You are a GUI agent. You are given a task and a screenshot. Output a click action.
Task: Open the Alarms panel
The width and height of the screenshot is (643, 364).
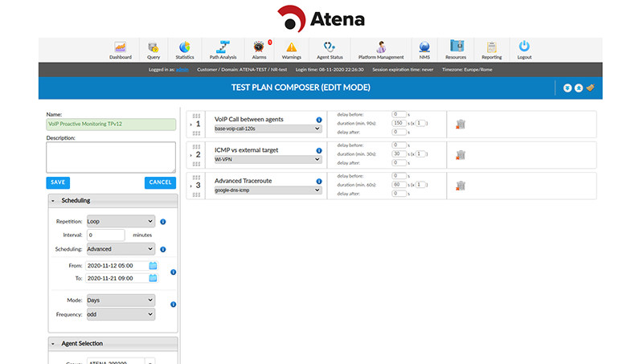[x=259, y=50]
